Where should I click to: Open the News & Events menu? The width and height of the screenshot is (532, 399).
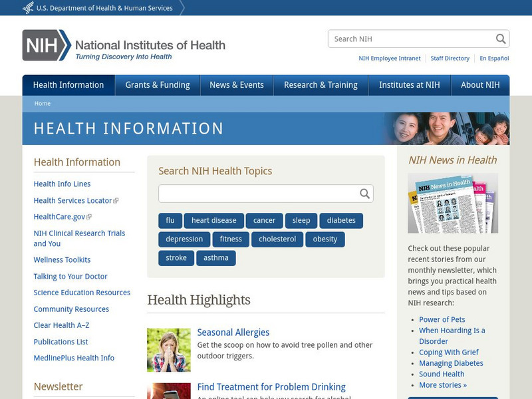coord(237,85)
